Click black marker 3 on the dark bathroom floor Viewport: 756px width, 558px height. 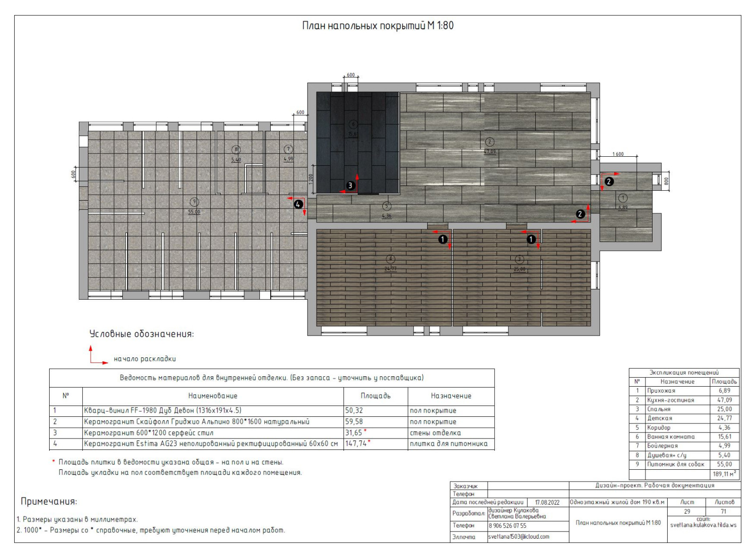[350, 186]
